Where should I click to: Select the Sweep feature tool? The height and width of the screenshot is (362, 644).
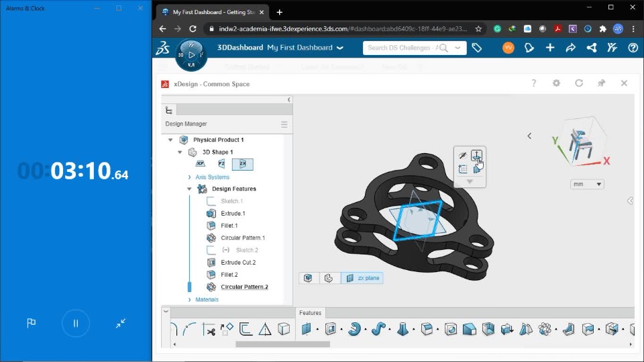(378, 328)
